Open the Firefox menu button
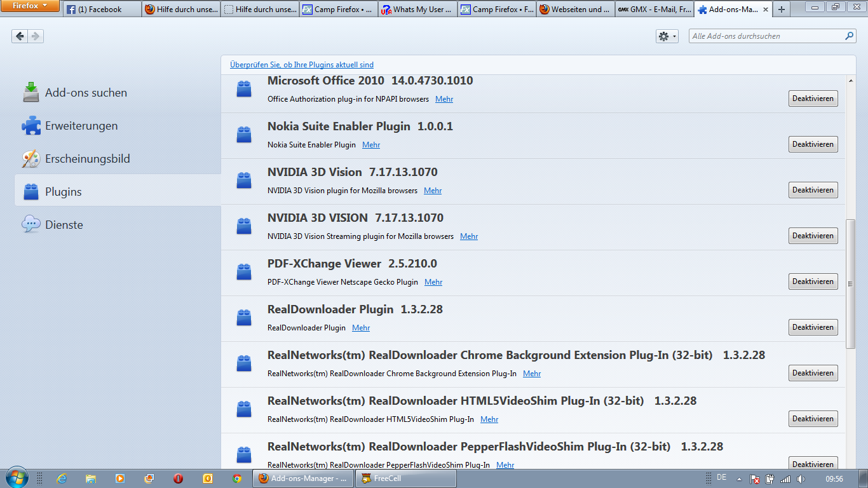Viewport: 868px width, 488px height. click(30, 6)
